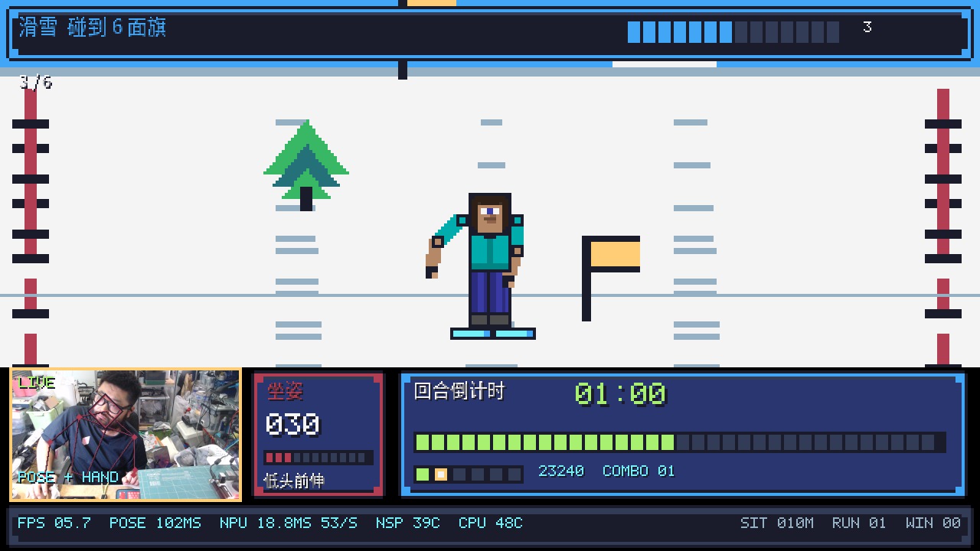The width and height of the screenshot is (980, 551).
Task: Click the "NPU 18.8MS 53/S" status entry
Action: [289, 523]
